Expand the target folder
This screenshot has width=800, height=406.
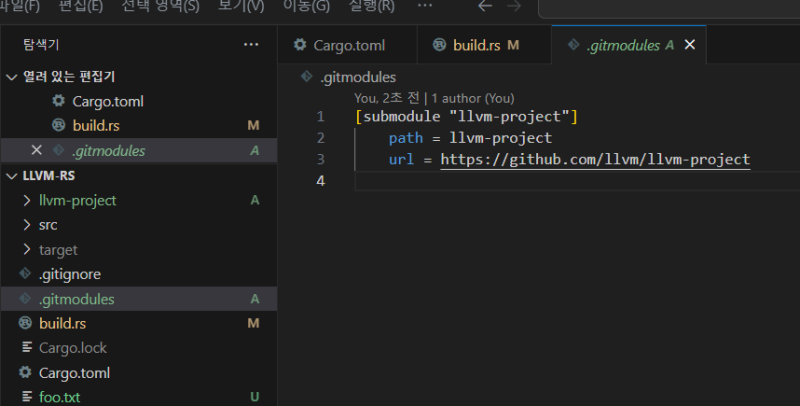tap(27, 250)
